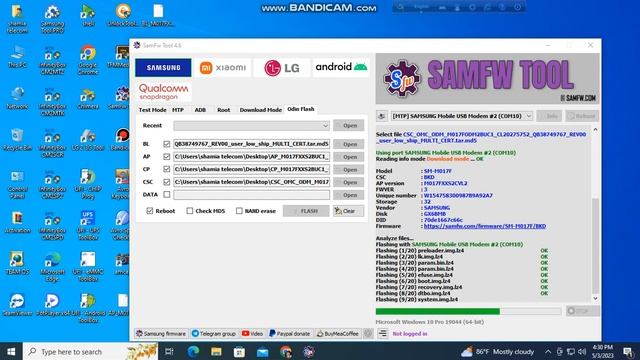Open the TEAM OS desktop shortcut
The image size is (640, 360).
pyautogui.click(x=17, y=263)
